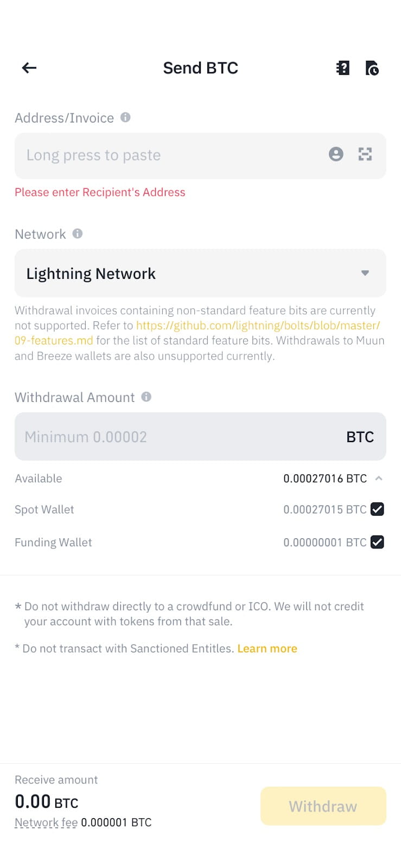
Task: Tap the underlined Network fee label
Action: tap(46, 822)
